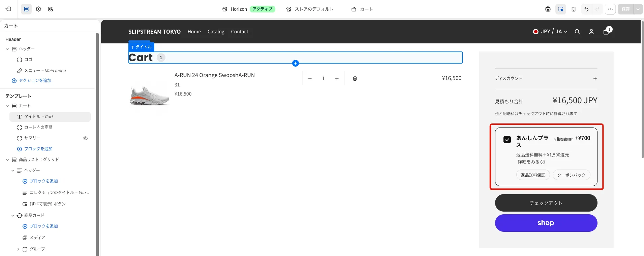This screenshot has height=256, width=644.
Task: Toggle visibility of サマリー block
Action: 85,138
